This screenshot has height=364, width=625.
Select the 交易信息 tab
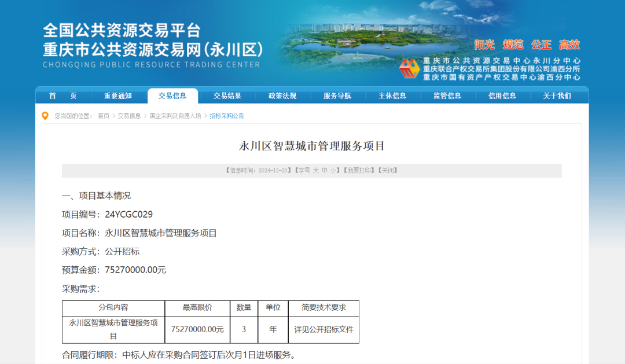point(172,96)
